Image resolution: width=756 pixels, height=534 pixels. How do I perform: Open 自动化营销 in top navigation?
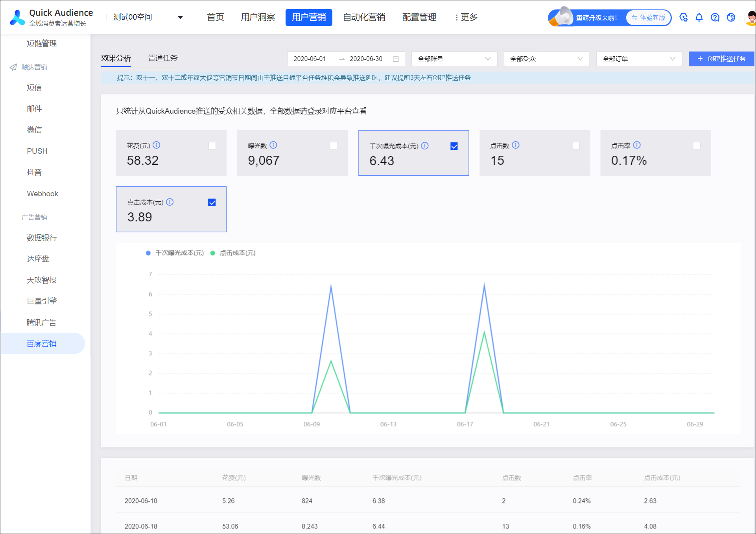coord(364,17)
